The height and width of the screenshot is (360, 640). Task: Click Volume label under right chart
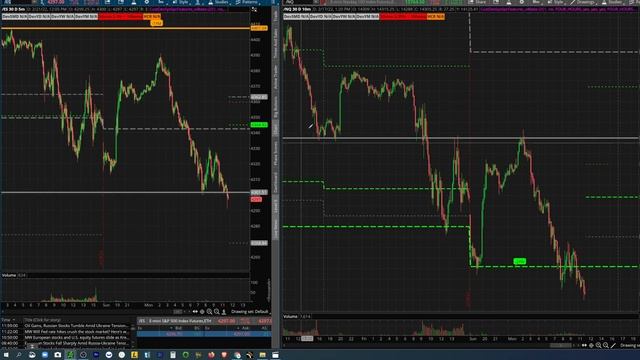tap(291, 317)
